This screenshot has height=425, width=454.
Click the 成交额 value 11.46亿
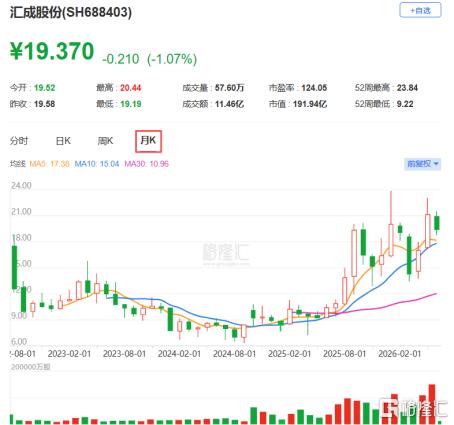pyautogui.click(x=229, y=104)
